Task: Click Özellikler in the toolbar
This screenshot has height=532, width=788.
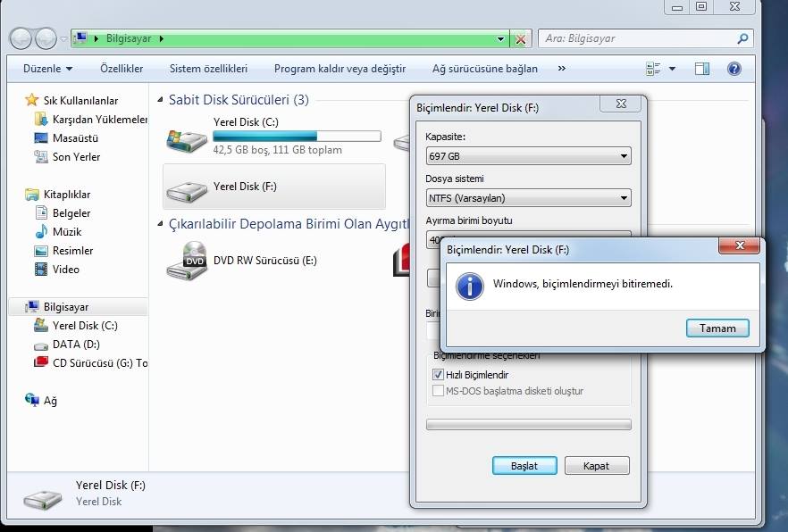Action: (x=122, y=68)
